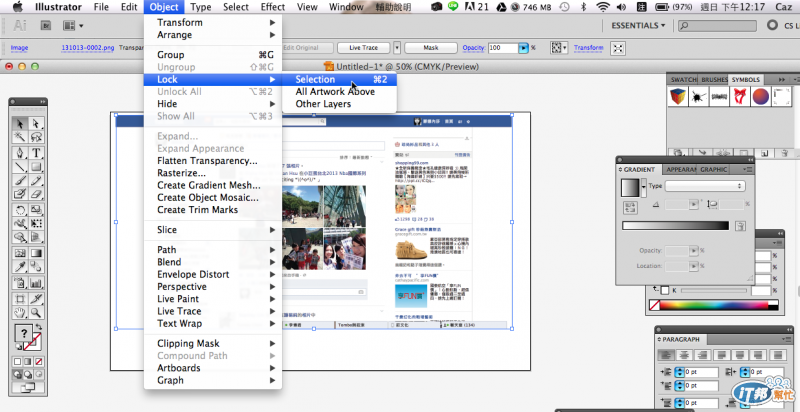Open the Live Trace presets dropdown arrow
This screenshot has width=800, height=412.
397,48
